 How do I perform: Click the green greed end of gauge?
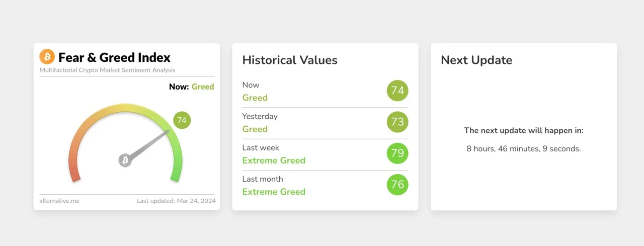click(176, 173)
